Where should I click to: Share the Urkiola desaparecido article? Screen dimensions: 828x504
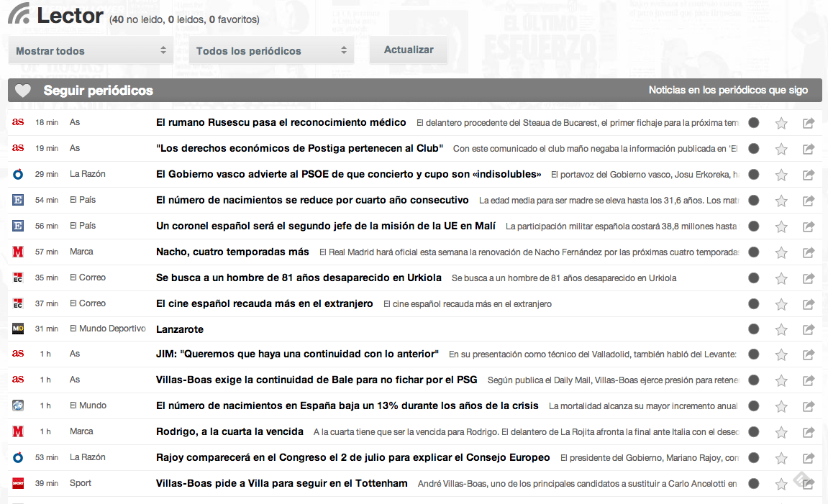[x=809, y=278]
